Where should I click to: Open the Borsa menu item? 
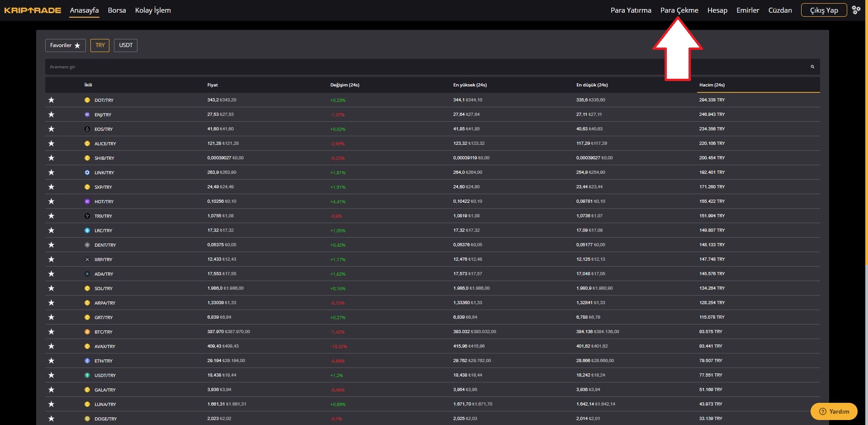click(117, 10)
